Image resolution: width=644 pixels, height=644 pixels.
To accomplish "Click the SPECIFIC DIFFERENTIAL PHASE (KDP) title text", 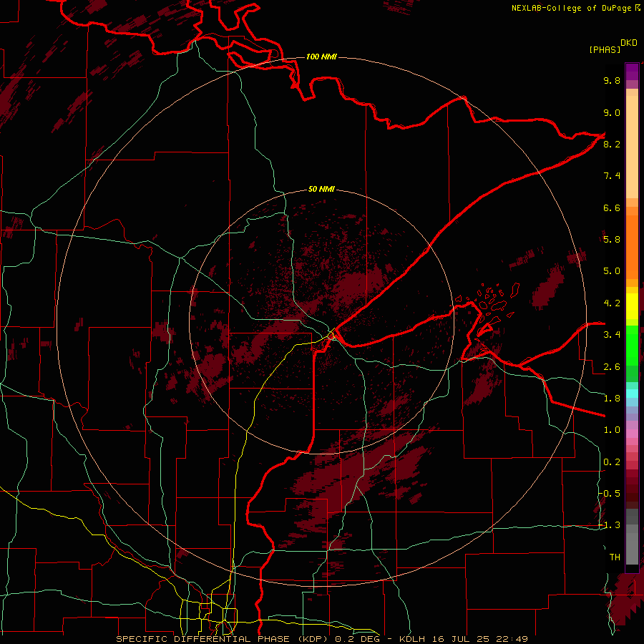I will point(223,639).
